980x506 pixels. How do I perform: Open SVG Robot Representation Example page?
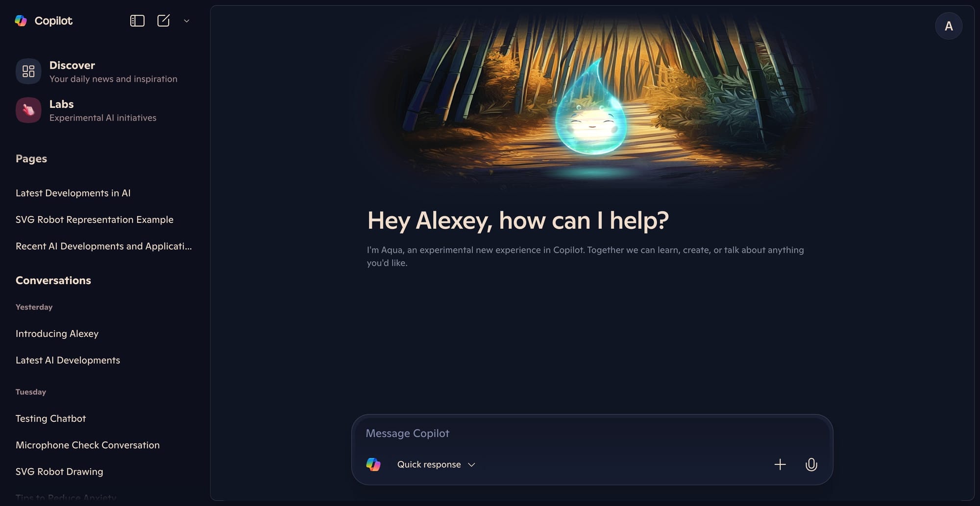click(95, 219)
